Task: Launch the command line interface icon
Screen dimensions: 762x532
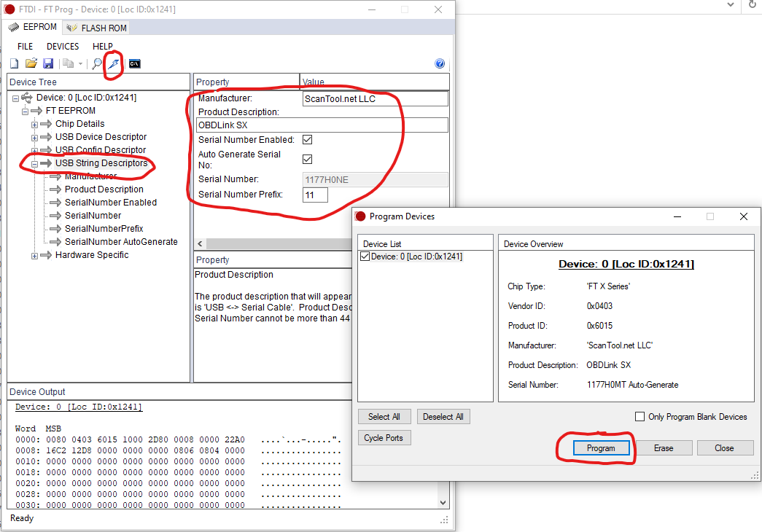Action: point(134,63)
